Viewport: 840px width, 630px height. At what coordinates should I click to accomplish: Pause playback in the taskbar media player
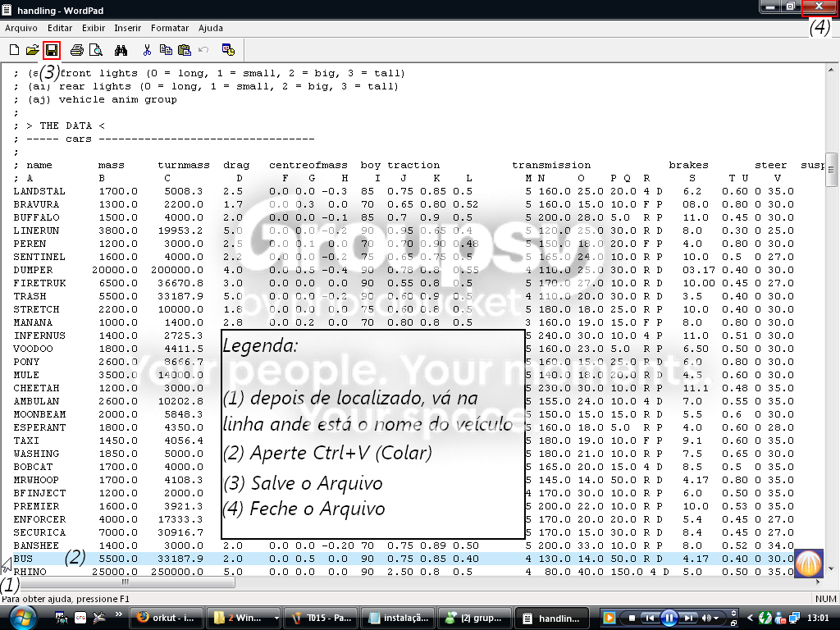coord(669,618)
